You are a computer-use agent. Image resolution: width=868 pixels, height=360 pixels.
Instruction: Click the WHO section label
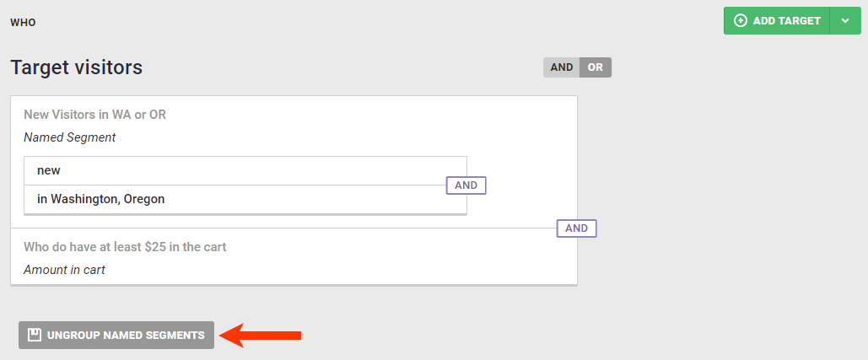pyautogui.click(x=23, y=23)
